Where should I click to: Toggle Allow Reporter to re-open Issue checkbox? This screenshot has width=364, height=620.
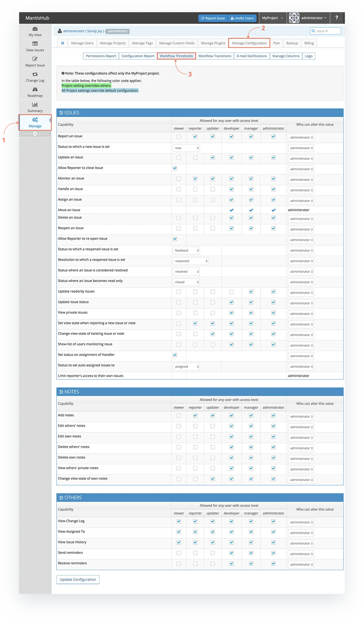point(175,239)
